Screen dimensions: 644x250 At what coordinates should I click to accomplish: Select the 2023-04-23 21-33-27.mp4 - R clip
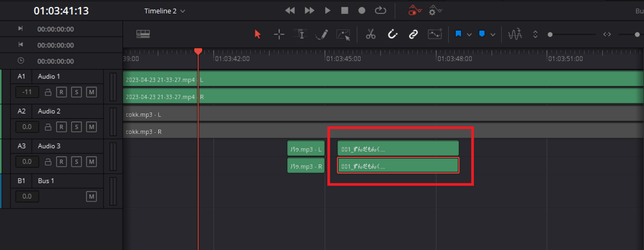tap(383, 97)
